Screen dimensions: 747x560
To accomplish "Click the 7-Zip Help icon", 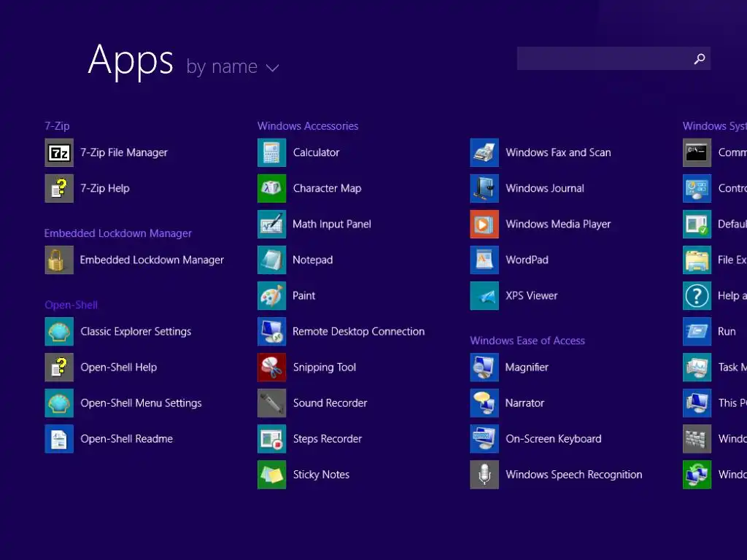I will pos(59,188).
